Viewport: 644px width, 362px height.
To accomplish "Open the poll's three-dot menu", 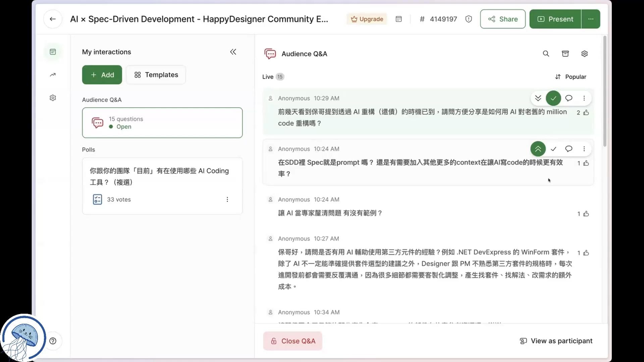I will coord(227,199).
